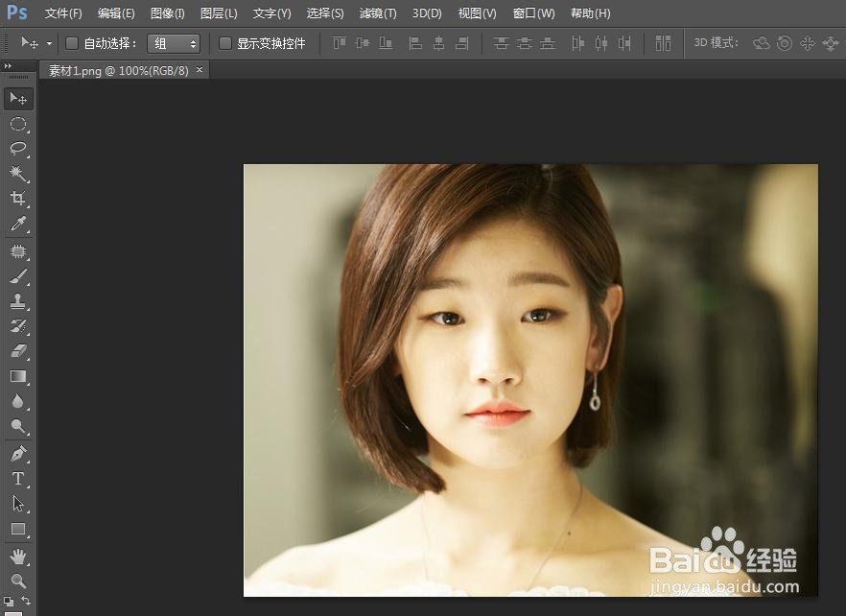This screenshot has width=846, height=616.
Task: Click the portrait photo on the canvas
Action: pyautogui.click(x=530, y=380)
